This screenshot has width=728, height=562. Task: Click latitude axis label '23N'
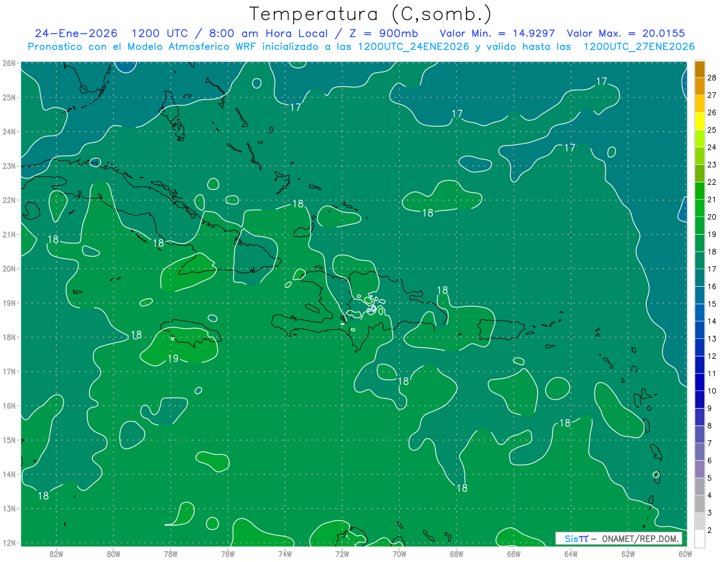pos(8,166)
